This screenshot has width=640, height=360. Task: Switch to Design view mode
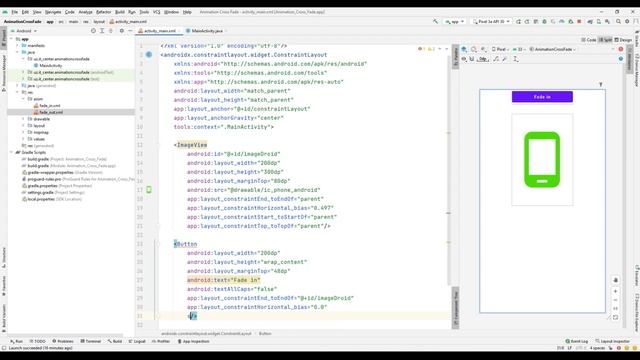[x=623, y=40]
